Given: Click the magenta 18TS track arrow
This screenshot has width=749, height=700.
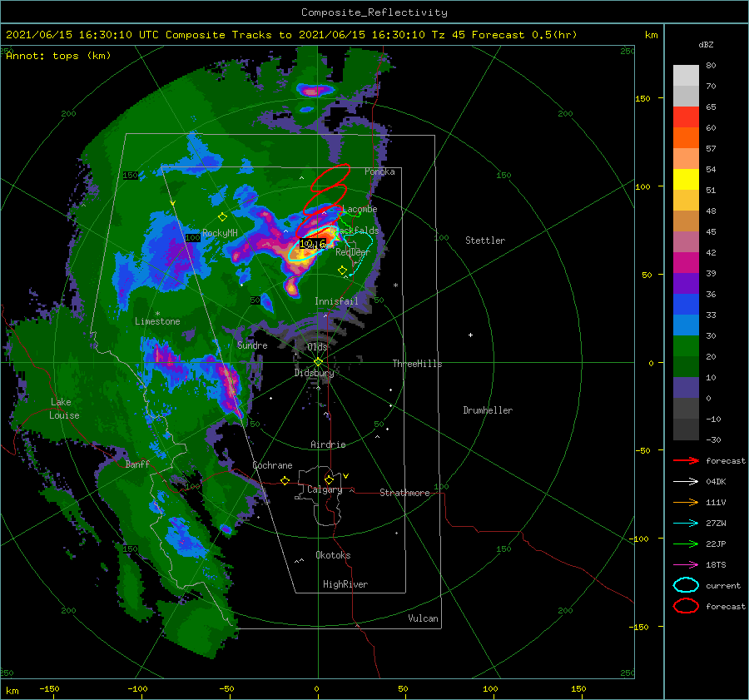Looking at the screenshot, I should [x=686, y=565].
